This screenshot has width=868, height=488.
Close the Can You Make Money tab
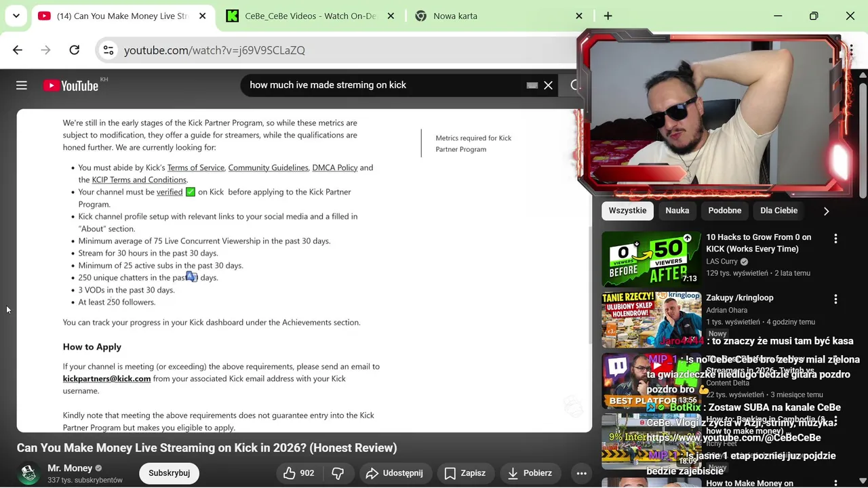202,16
